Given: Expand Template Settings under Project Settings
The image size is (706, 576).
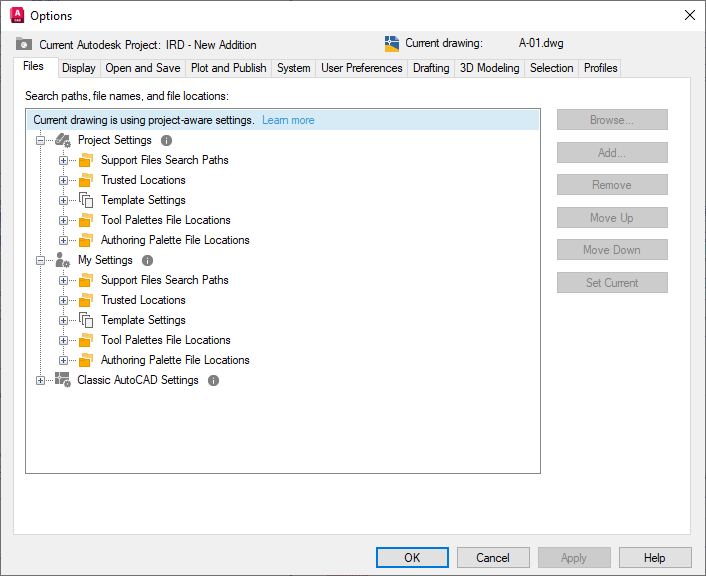Looking at the screenshot, I should click(63, 200).
